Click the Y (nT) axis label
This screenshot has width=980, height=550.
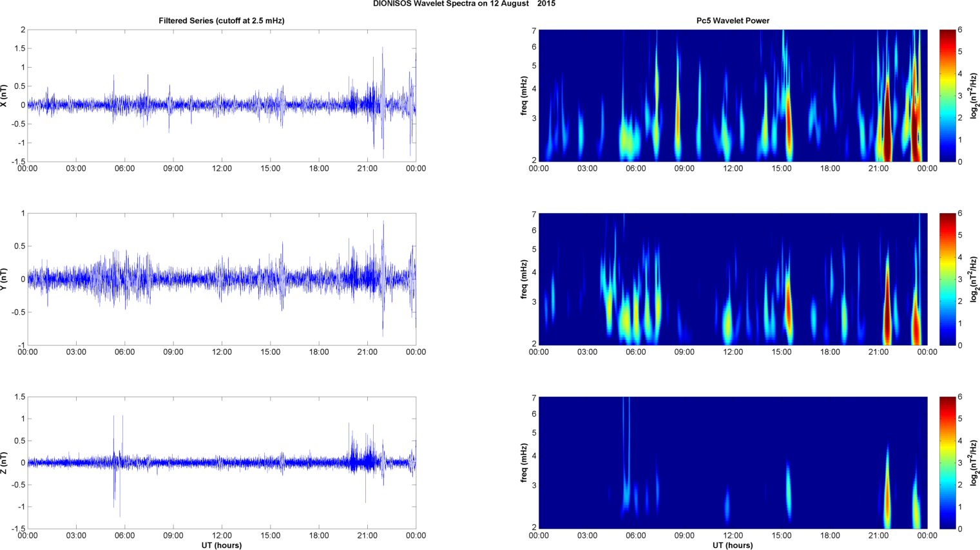(x=5, y=279)
